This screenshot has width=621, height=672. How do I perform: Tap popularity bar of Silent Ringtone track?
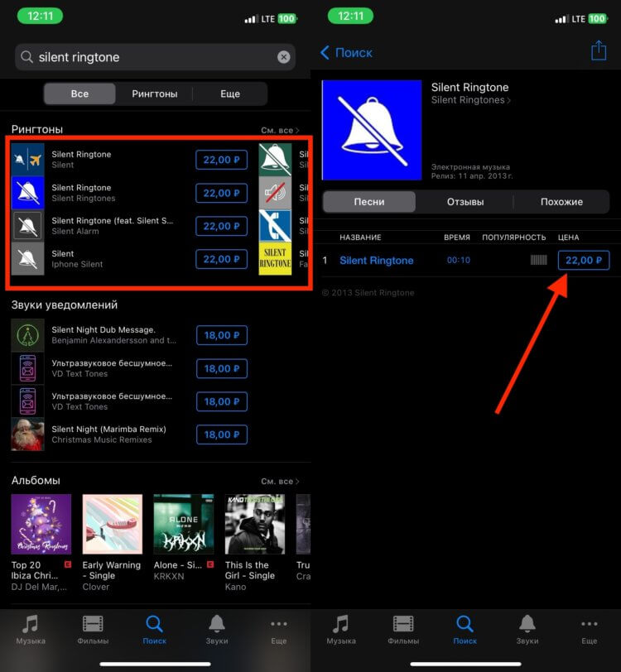coord(539,260)
